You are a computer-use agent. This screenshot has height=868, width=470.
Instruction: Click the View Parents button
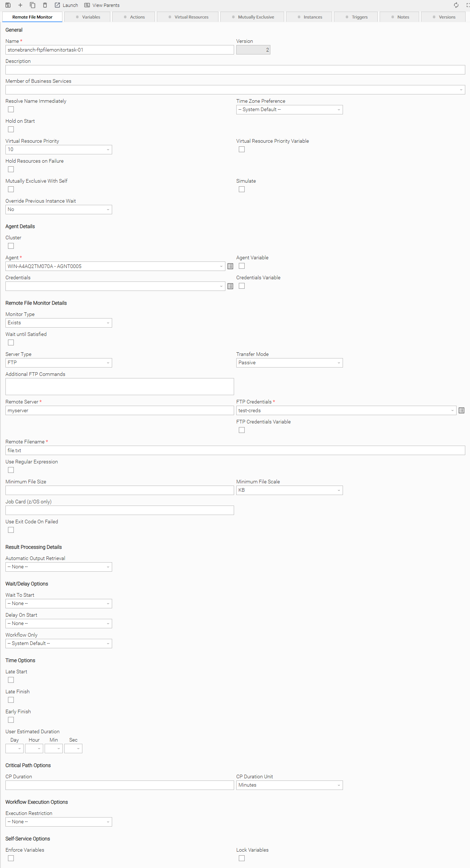point(102,5)
